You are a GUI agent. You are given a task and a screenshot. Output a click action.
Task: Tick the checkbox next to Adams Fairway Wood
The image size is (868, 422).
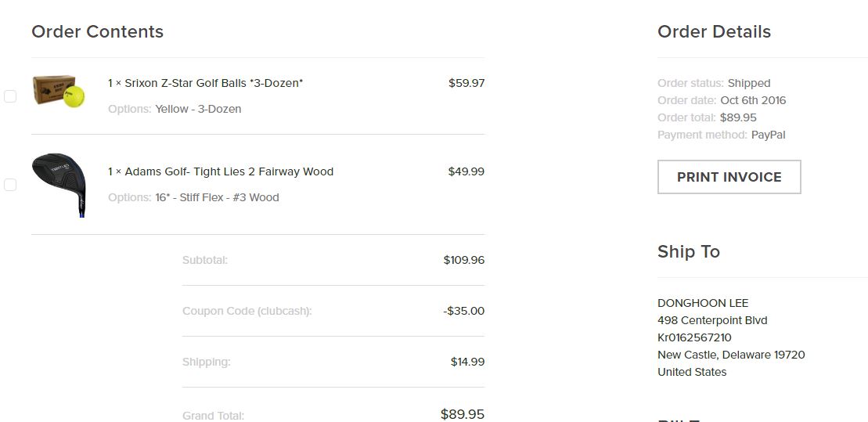10,185
